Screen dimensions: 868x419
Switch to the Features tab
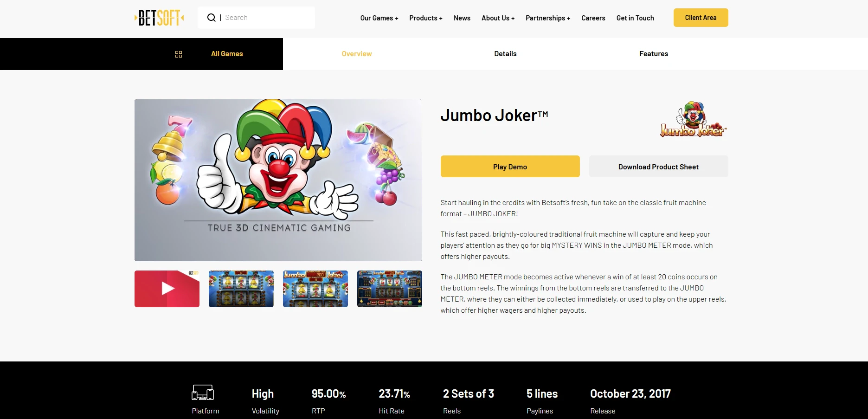654,54
